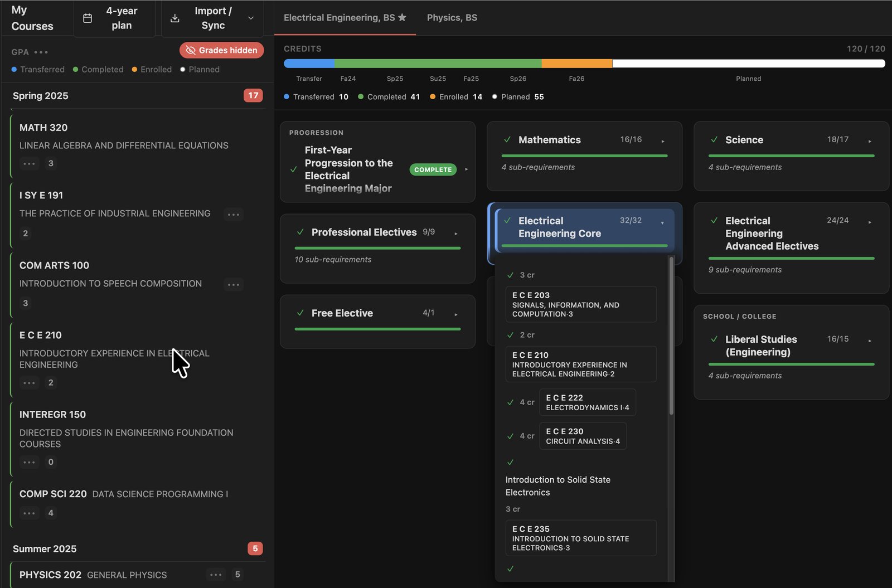The image size is (892, 588).
Task: Expand First-Year Progression requirement arrow
Action: (466, 169)
